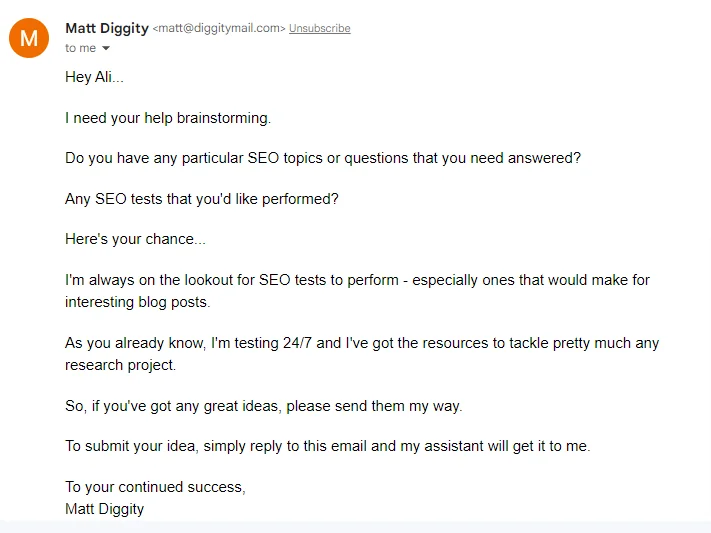Click the orange M sender avatar
Screen dimensions: 711x533
tap(29, 39)
